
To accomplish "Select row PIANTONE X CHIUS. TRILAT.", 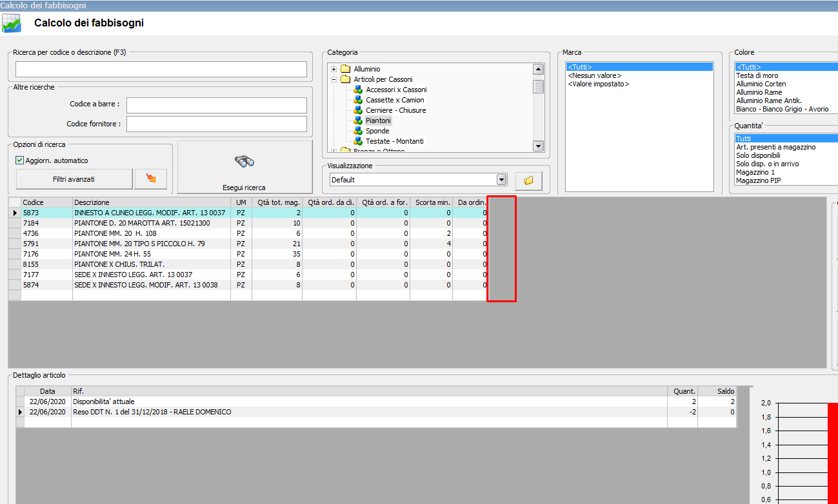I will click(248, 264).
